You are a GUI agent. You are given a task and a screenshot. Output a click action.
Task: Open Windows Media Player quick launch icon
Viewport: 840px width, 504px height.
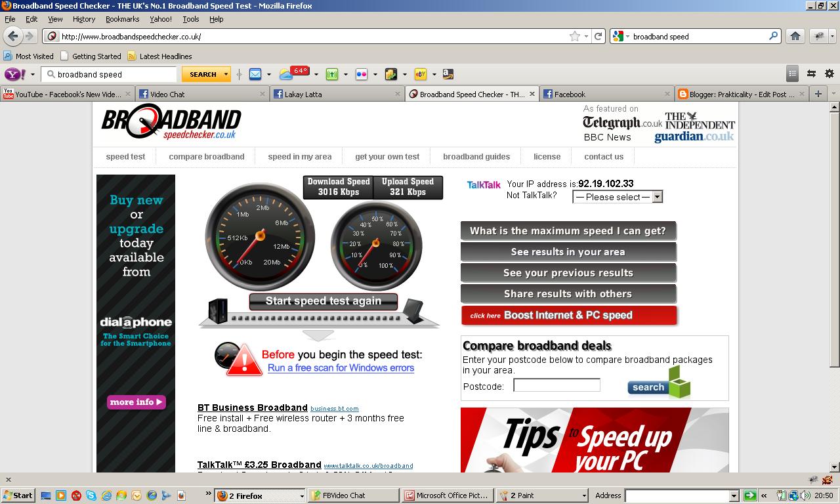[x=60, y=495]
